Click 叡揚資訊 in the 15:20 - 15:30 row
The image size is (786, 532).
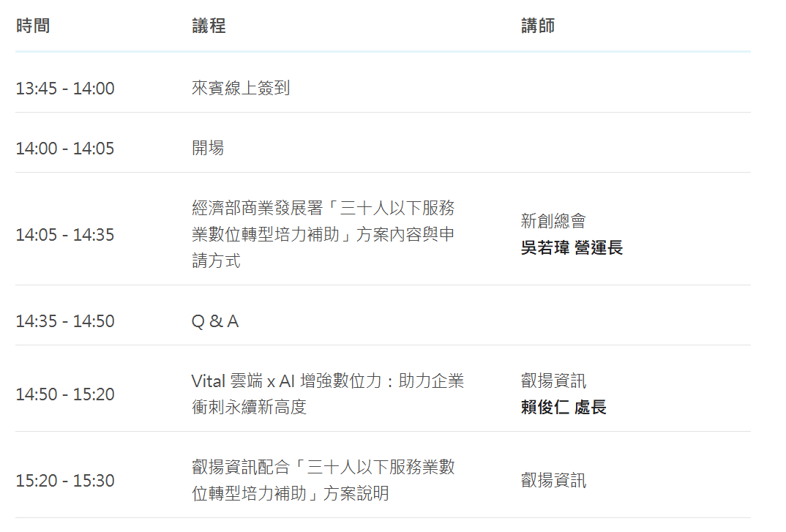553,481
